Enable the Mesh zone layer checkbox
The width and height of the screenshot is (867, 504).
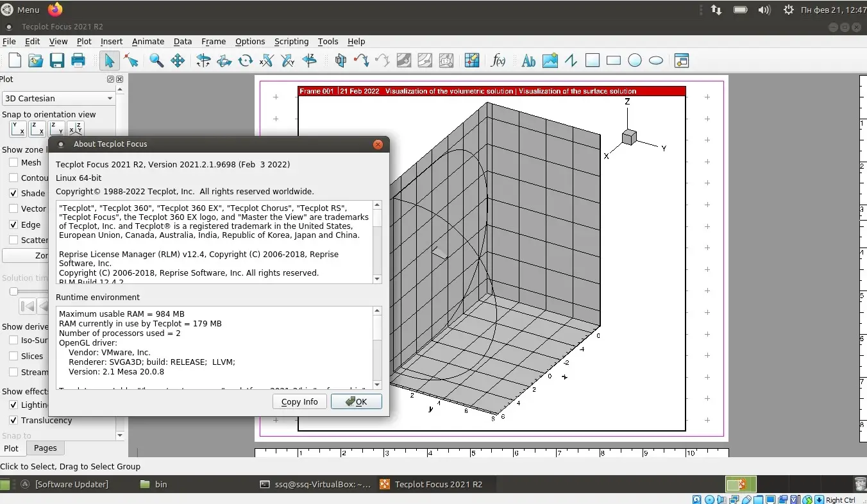[x=13, y=162]
